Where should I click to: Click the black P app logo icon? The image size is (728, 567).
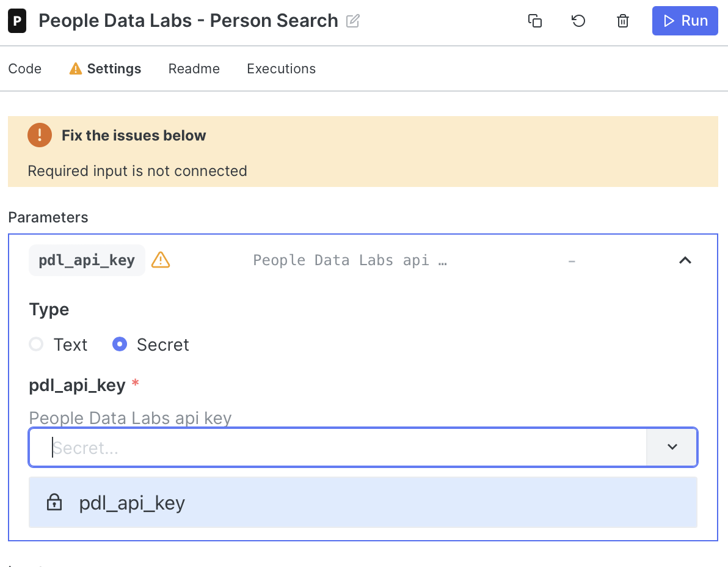pyautogui.click(x=17, y=21)
